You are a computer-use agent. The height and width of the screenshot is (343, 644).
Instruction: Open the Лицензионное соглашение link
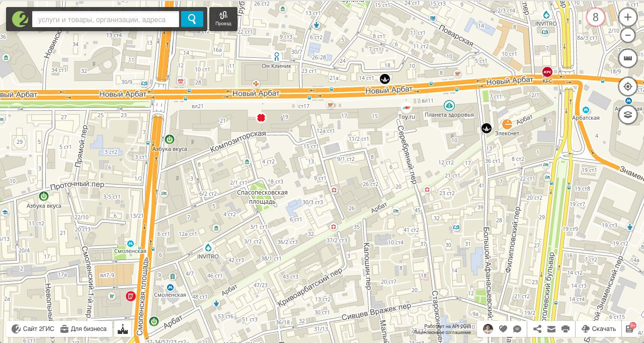click(443, 332)
